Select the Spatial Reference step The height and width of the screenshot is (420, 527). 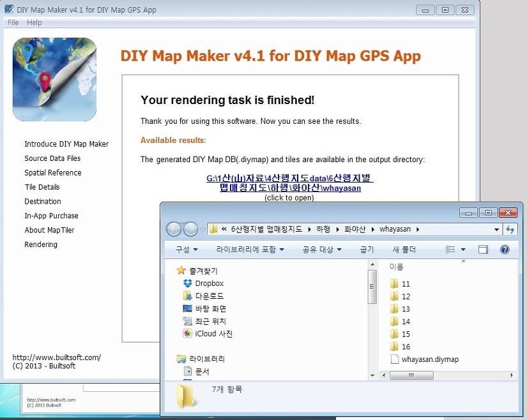pos(53,173)
